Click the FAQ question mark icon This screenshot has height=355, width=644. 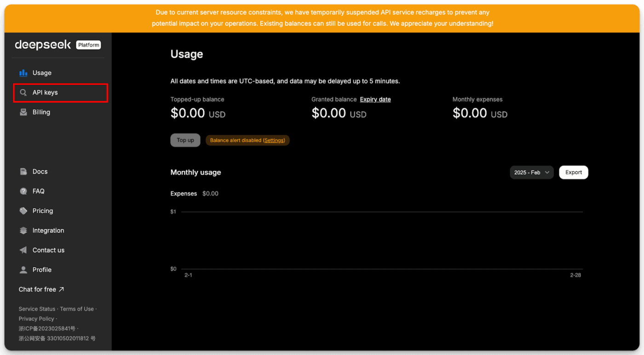tap(23, 191)
